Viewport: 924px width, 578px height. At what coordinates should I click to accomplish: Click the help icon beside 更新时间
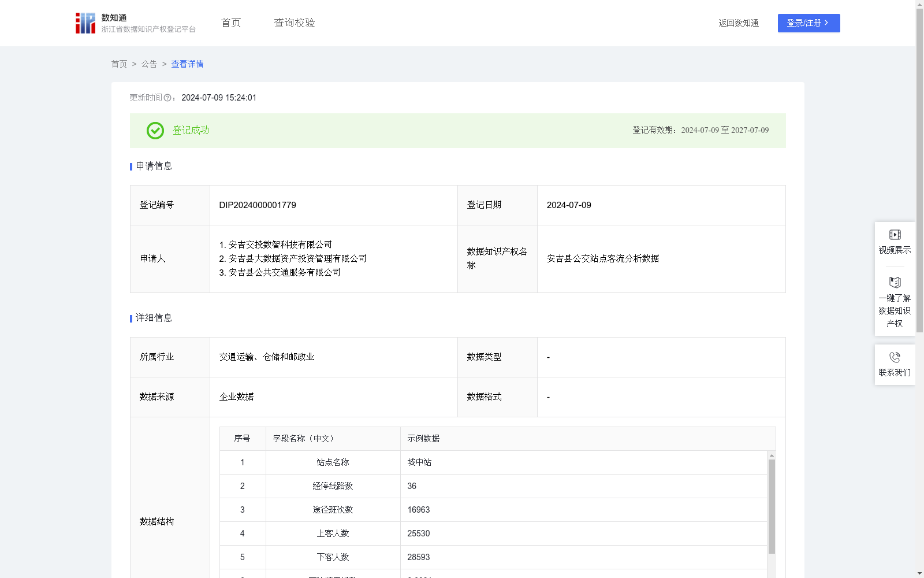[167, 98]
